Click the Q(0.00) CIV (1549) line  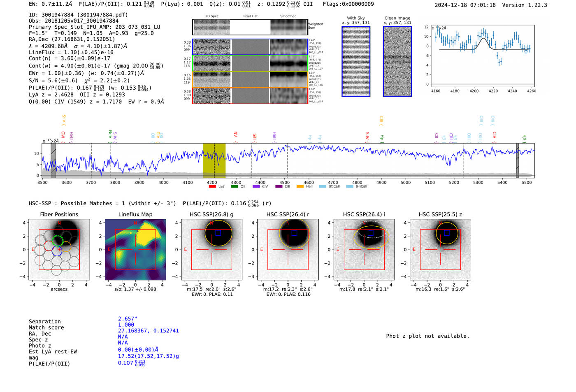tap(96, 102)
